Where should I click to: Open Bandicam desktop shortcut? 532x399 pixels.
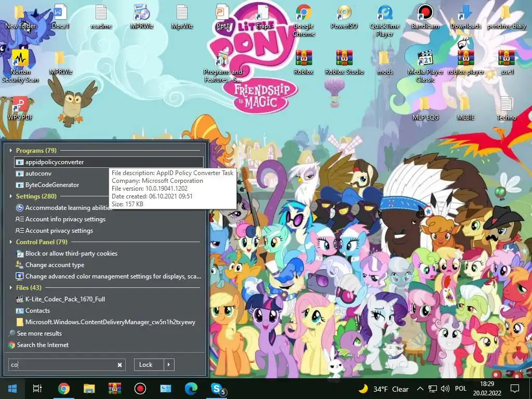click(425, 17)
